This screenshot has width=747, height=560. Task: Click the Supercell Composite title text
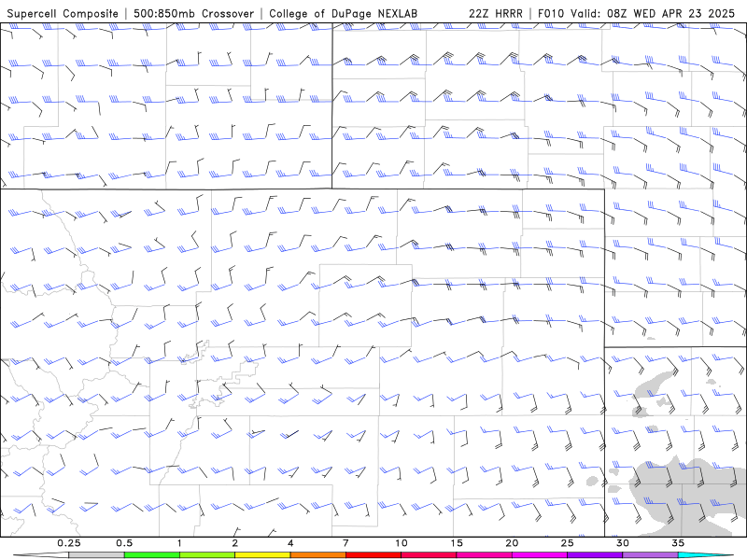tap(63, 14)
